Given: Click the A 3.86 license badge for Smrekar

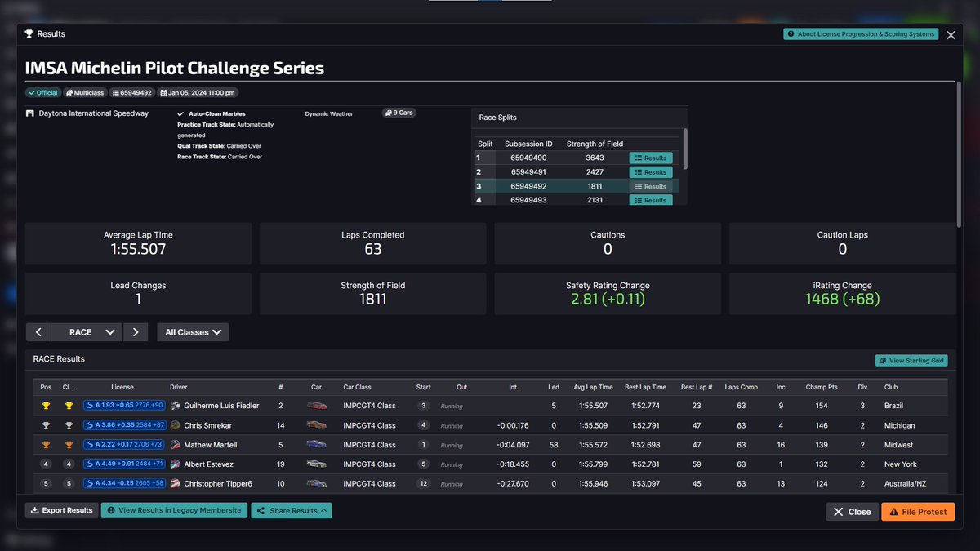Looking at the screenshot, I should pyautogui.click(x=124, y=425).
